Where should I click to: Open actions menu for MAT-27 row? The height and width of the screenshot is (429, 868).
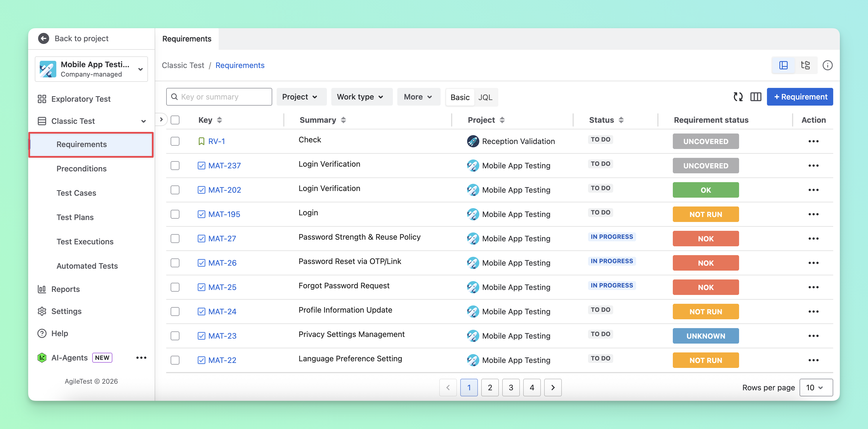click(x=813, y=239)
